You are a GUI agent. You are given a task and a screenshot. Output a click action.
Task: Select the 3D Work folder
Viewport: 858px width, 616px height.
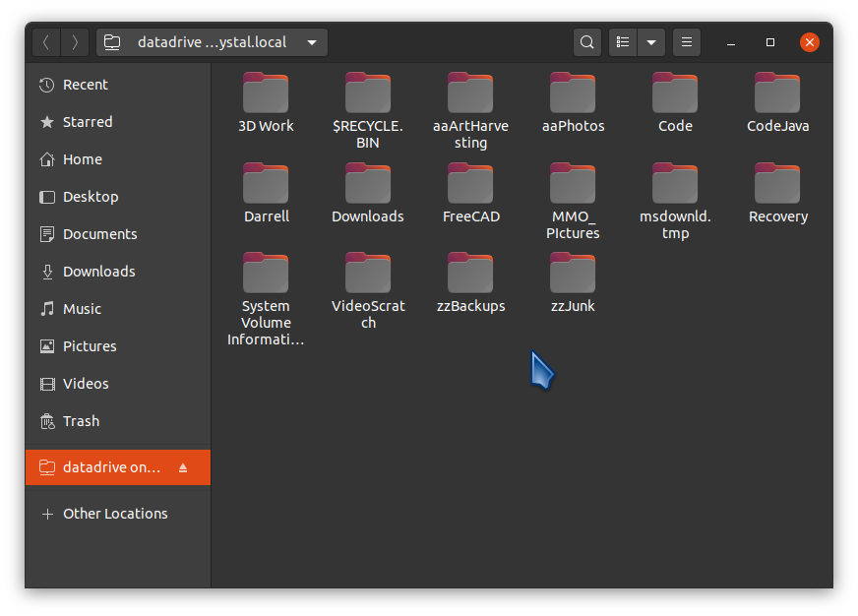pos(266,94)
